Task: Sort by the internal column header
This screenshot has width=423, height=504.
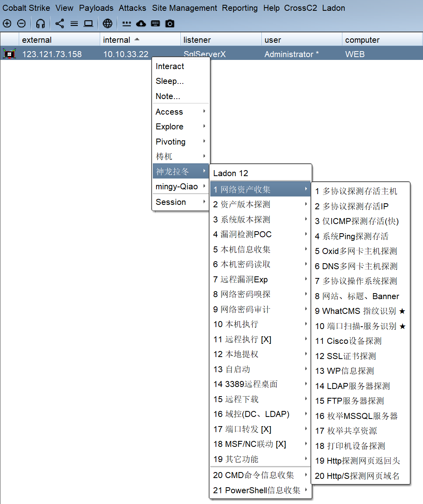Action: [117, 40]
